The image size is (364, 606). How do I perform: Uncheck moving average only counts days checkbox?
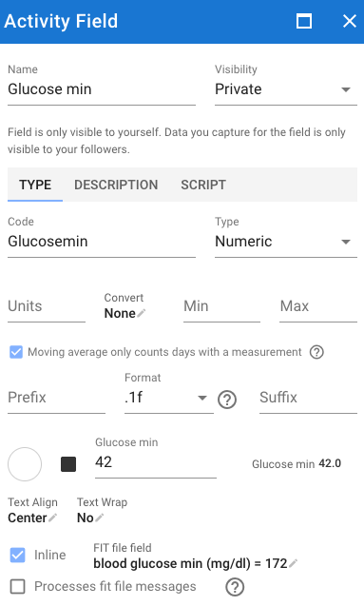16,352
